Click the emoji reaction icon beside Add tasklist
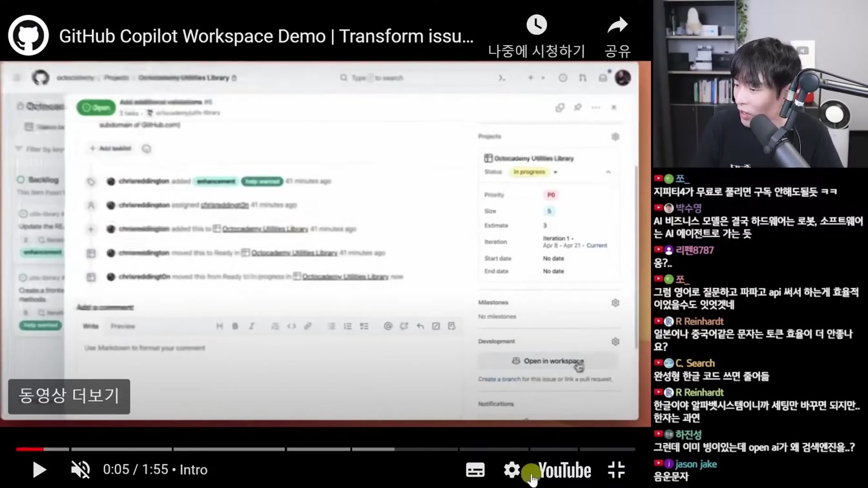The height and width of the screenshot is (488, 868). pyautogui.click(x=147, y=148)
